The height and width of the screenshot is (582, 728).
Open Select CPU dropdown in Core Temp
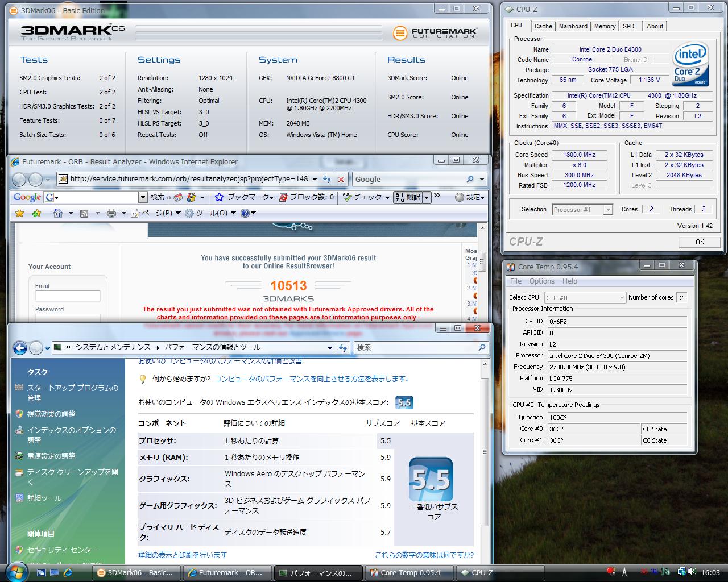click(622, 298)
